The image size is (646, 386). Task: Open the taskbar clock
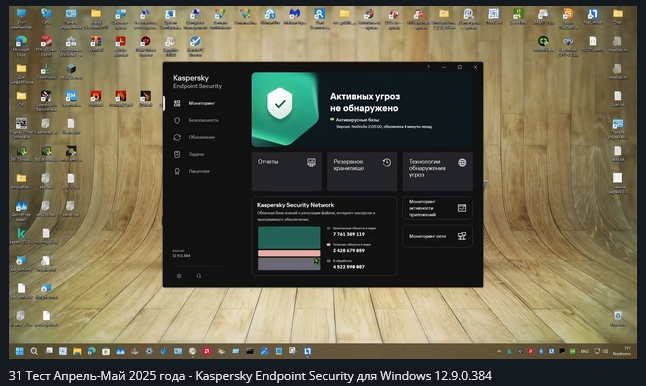(x=622, y=351)
